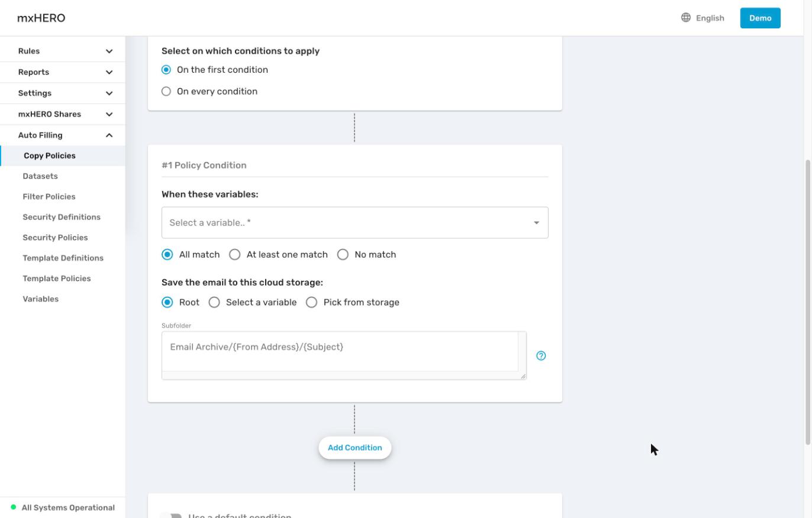Open the Variables page

pyautogui.click(x=41, y=299)
